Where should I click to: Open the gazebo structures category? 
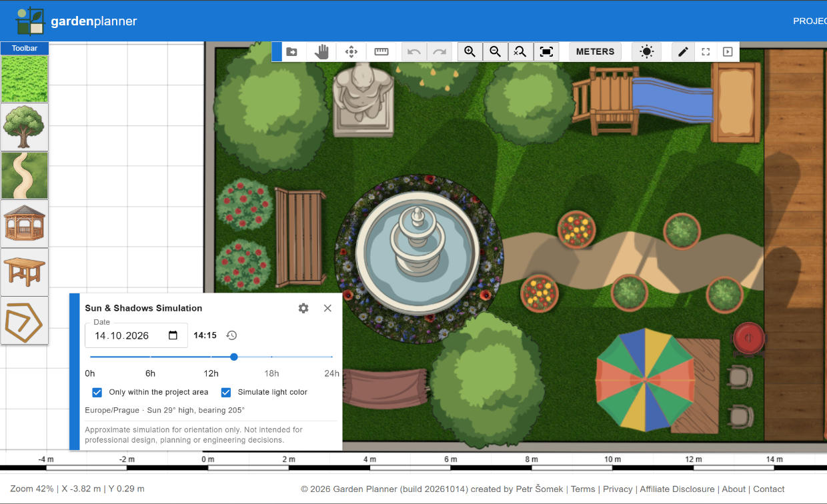[25, 224]
